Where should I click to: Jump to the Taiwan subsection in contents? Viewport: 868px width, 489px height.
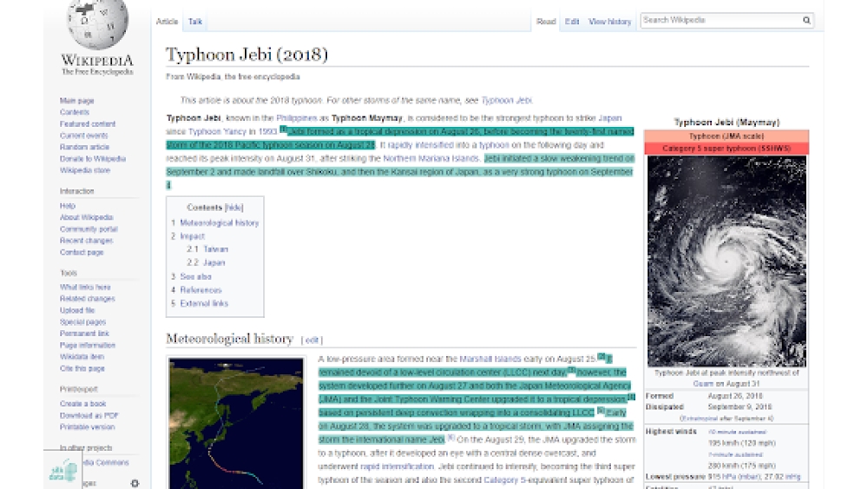click(x=215, y=250)
